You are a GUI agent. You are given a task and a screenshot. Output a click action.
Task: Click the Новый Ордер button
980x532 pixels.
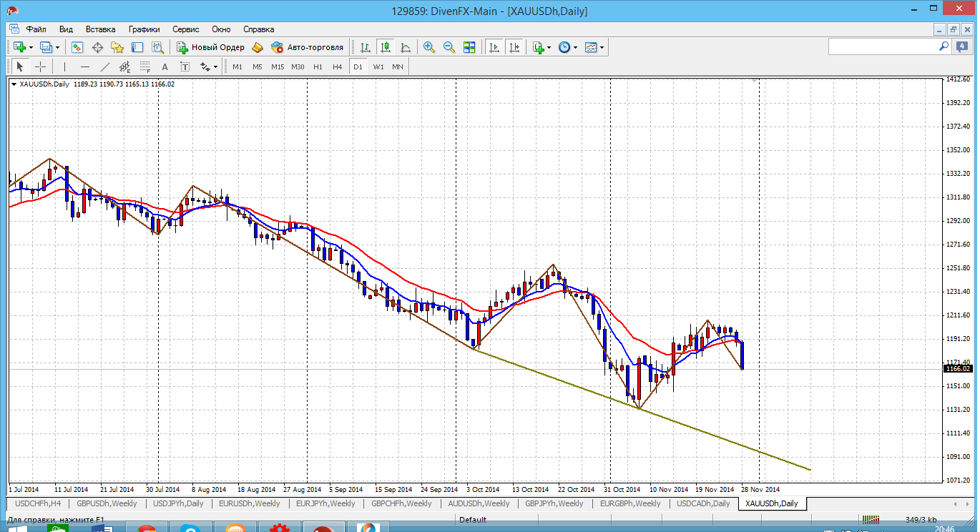coord(211,47)
